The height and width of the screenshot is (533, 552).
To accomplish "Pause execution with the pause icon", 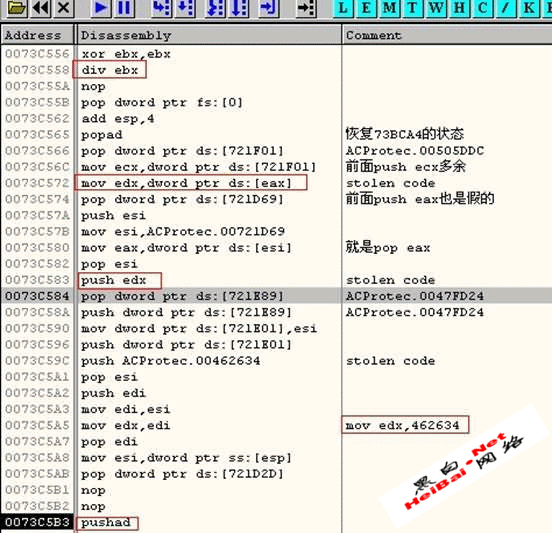I will tap(124, 7).
